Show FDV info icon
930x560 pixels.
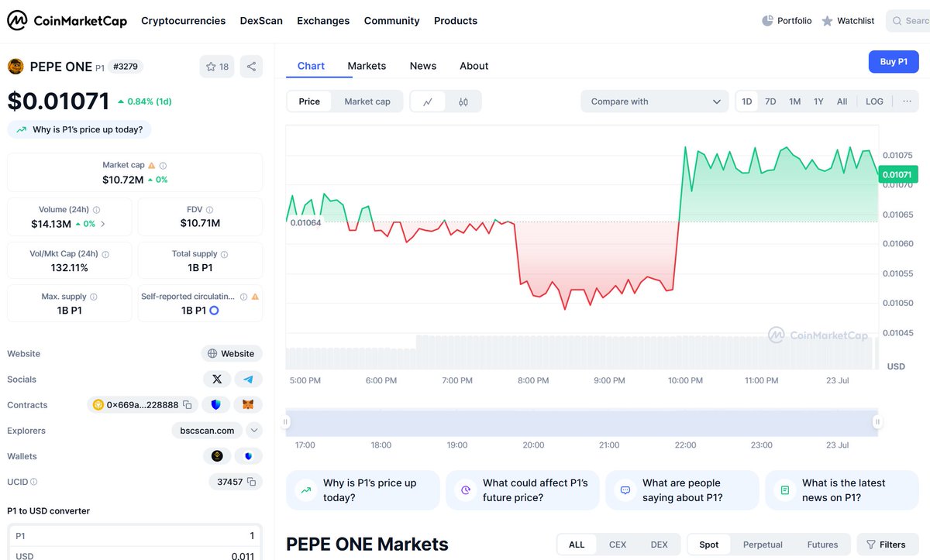pos(209,210)
